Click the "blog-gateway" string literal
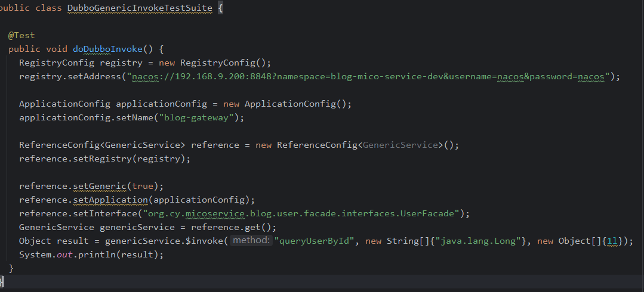Image resolution: width=644 pixels, height=292 pixels. pos(196,118)
